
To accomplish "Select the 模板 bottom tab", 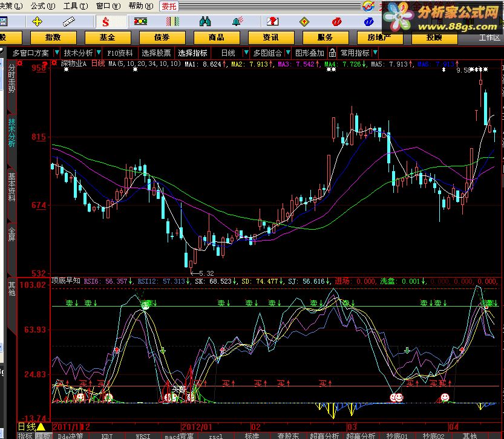I will point(43,436).
